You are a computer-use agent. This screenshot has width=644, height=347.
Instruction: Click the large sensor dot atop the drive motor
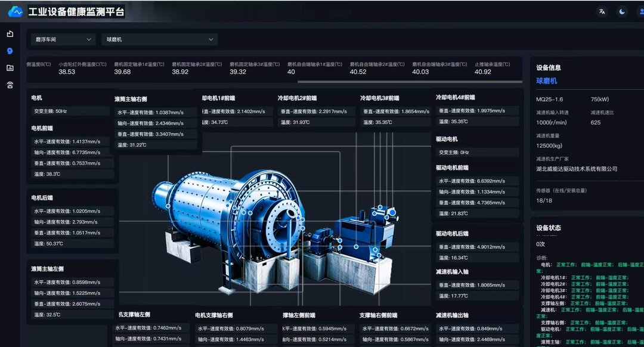tap(392, 212)
